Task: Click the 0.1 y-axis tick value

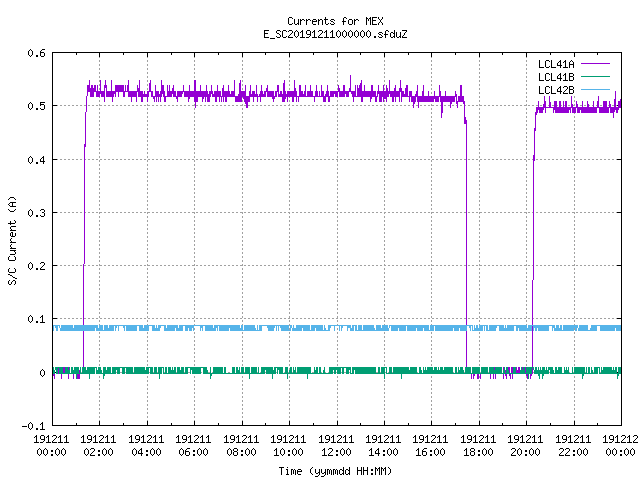Action: click(x=36, y=319)
